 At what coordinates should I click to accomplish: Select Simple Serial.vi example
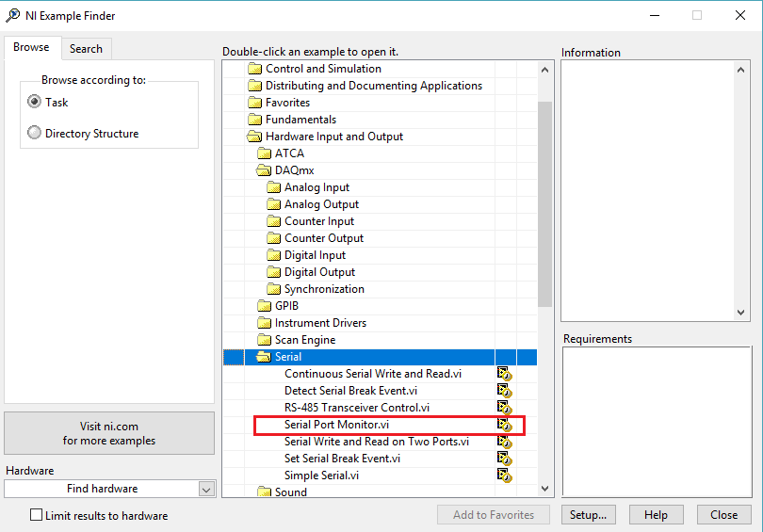pyautogui.click(x=321, y=476)
